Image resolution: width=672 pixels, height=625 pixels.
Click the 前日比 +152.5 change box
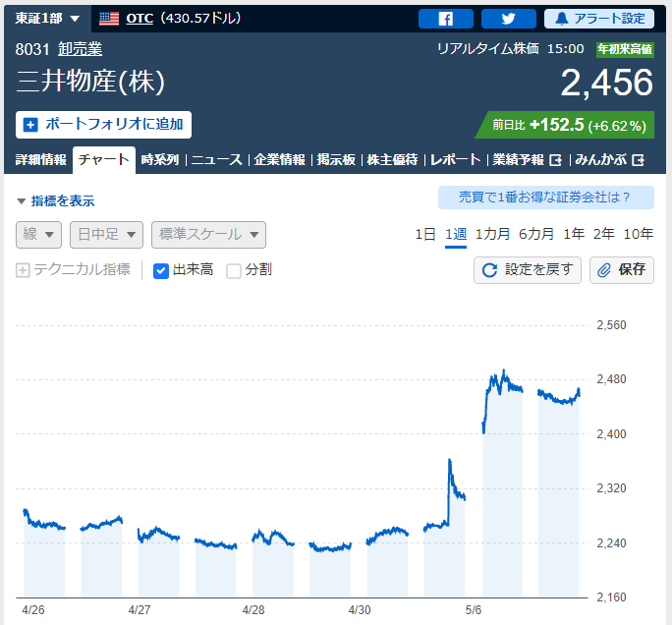(566, 125)
